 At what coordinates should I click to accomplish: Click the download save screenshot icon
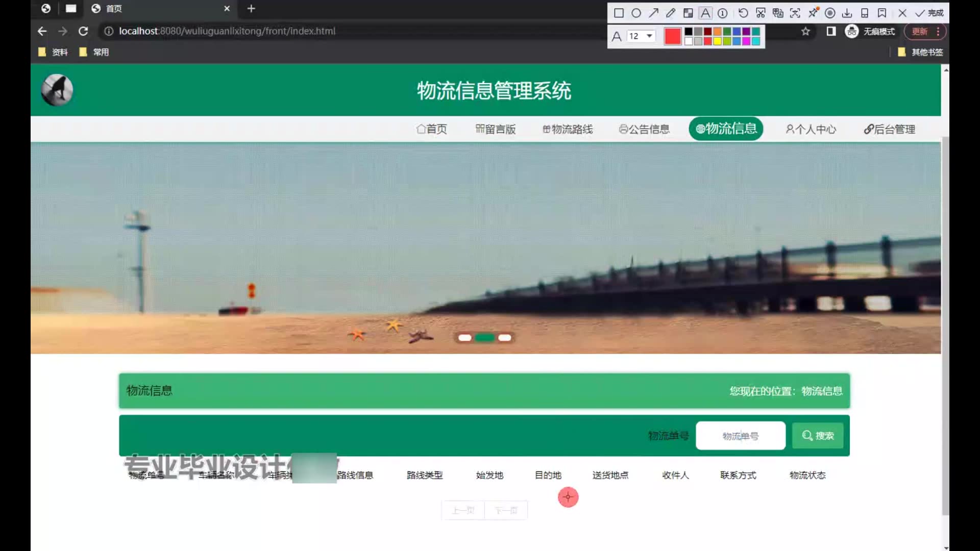pos(847,13)
